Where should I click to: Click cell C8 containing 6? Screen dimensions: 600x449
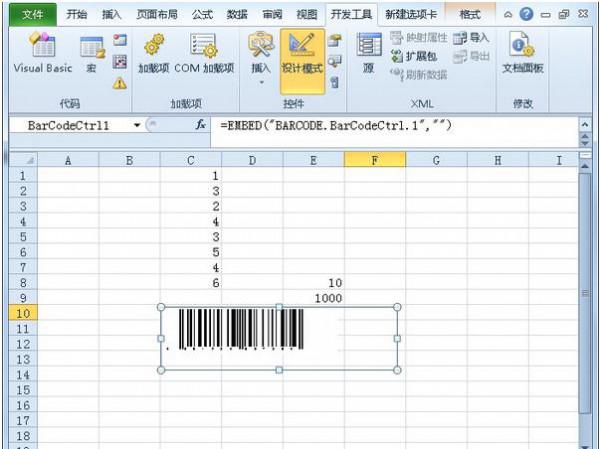pos(191,282)
